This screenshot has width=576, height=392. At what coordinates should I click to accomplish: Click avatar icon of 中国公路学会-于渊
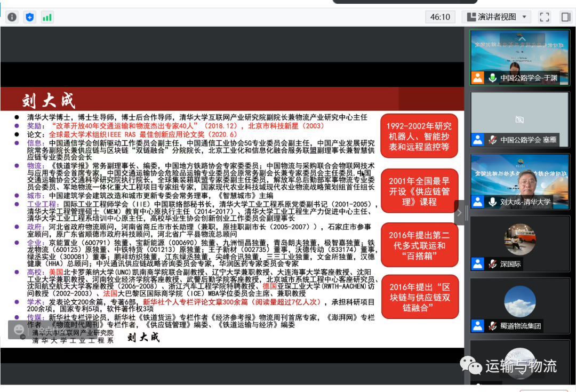click(x=477, y=78)
